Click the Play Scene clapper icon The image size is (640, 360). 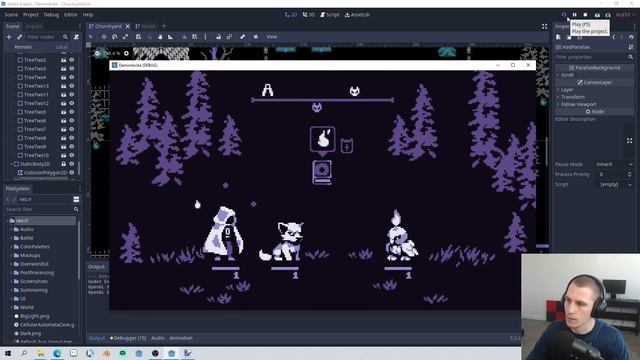597,15
